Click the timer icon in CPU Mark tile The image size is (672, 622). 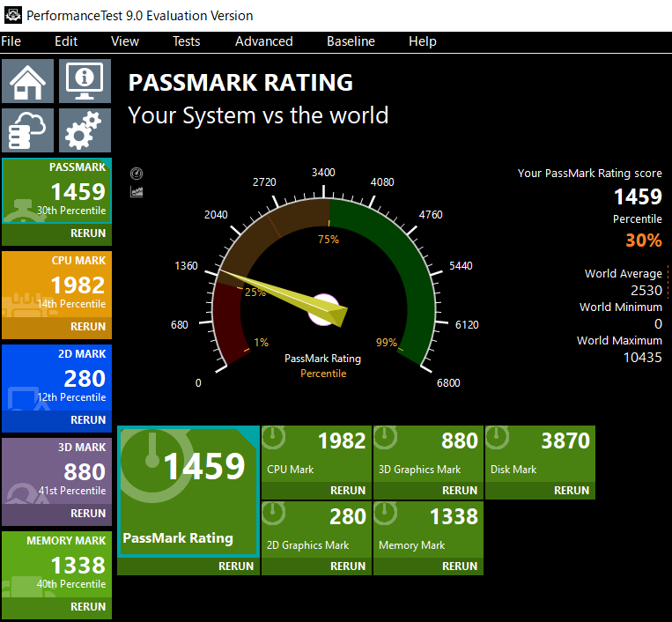click(275, 436)
